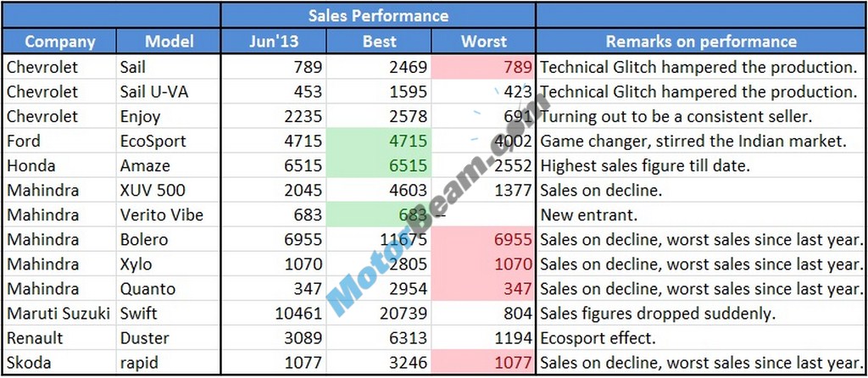Select the 'New entrant.' remark cell
868x378 pixels.
pyautogui.click(x=700, y=215)
